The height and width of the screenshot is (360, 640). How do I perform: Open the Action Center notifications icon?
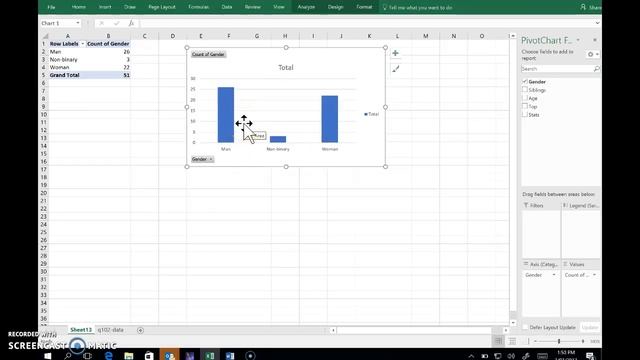coord(590,356)
